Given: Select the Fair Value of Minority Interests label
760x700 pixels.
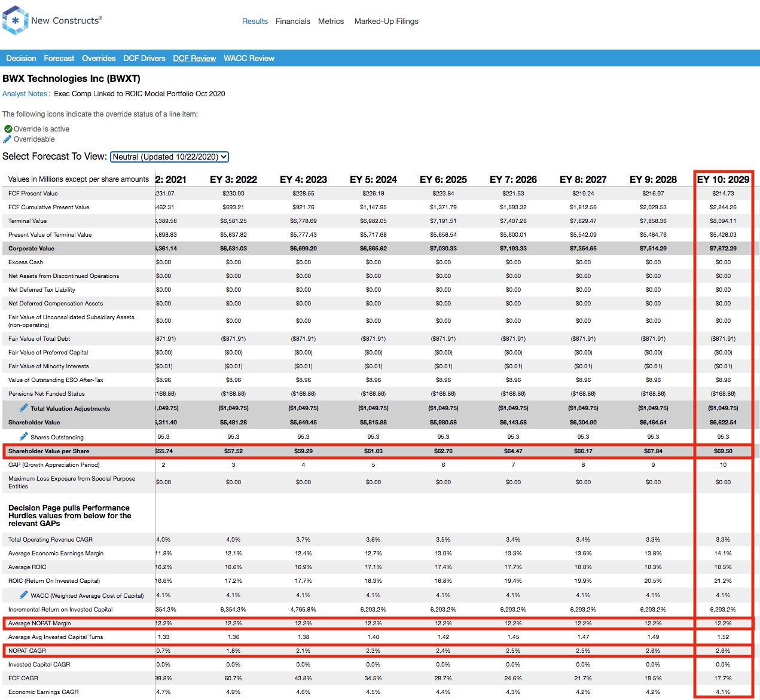Looking at the screenshot, I should pos(48,366).
